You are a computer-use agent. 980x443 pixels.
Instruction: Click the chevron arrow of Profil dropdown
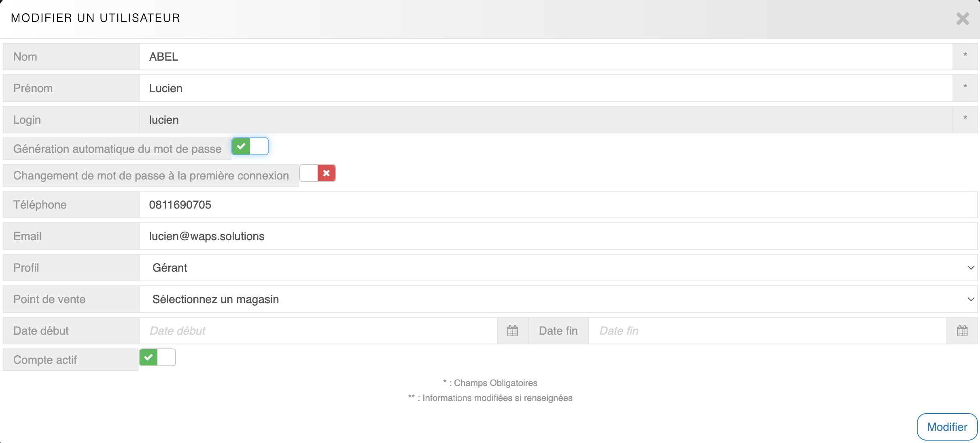click(x=970, y=268)
